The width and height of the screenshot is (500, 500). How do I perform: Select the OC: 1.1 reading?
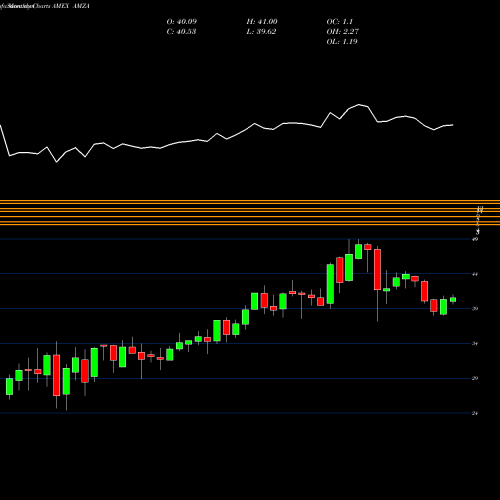(339, 22)
